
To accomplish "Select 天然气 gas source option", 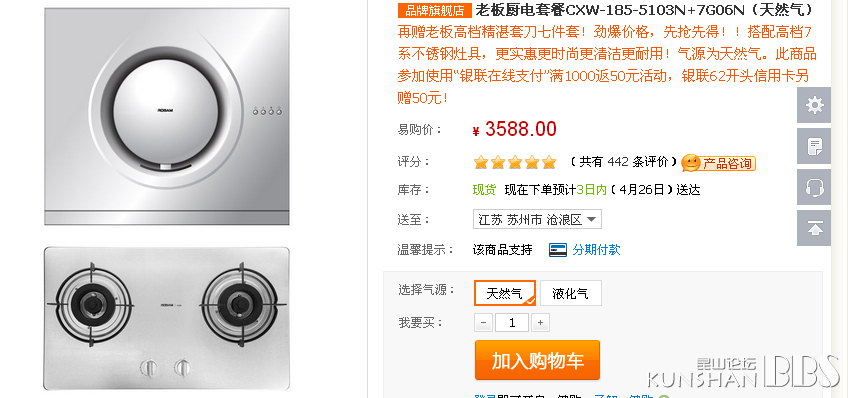I will [505, 293].
